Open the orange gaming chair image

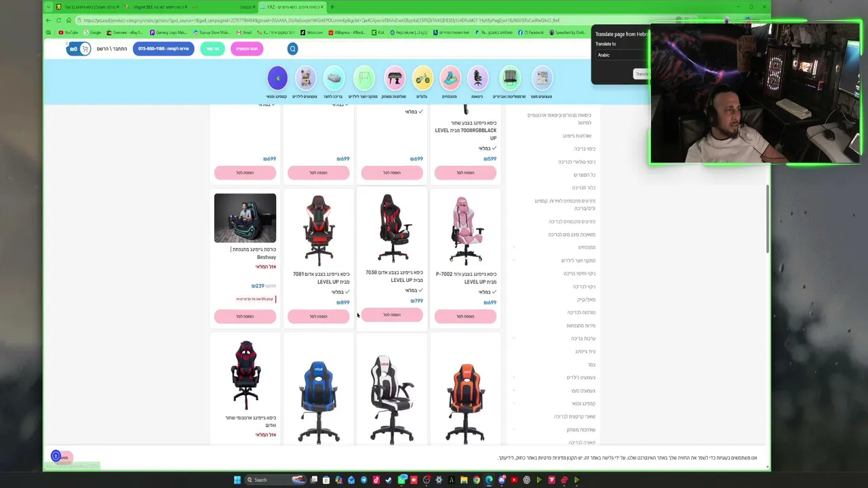(x=465, y=403)
